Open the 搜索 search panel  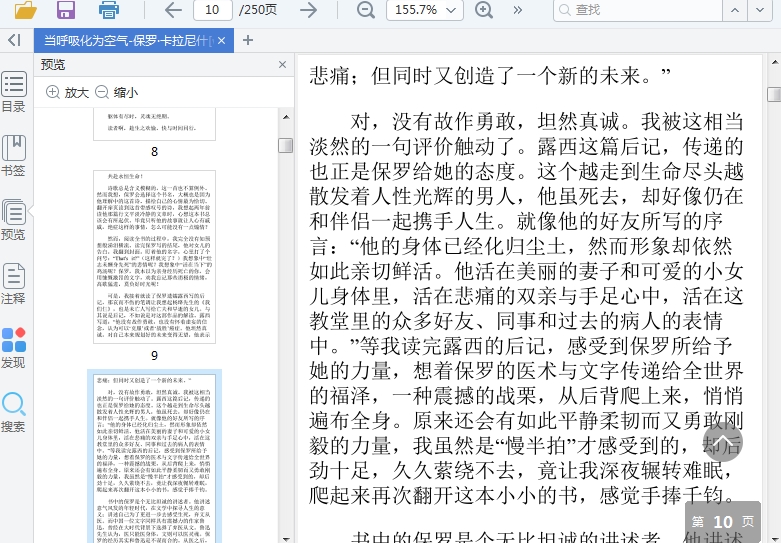pyautogui.click(x=13, y=411)
